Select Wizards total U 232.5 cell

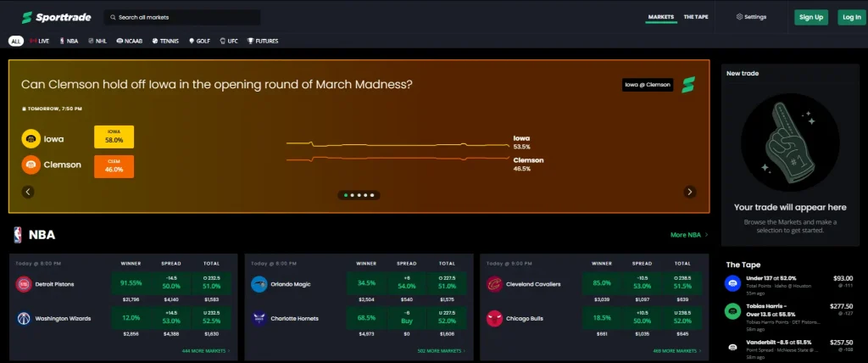211,318
